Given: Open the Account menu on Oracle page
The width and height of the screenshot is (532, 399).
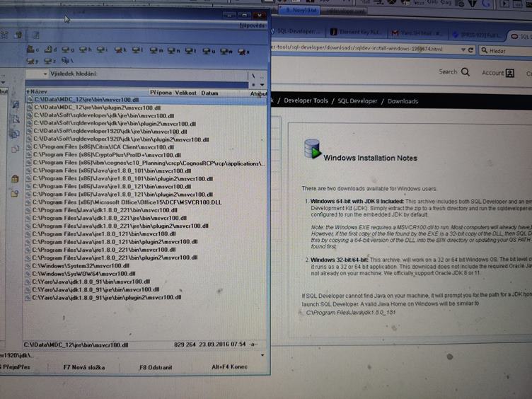Looking at the screenshot, I should 498,73.
